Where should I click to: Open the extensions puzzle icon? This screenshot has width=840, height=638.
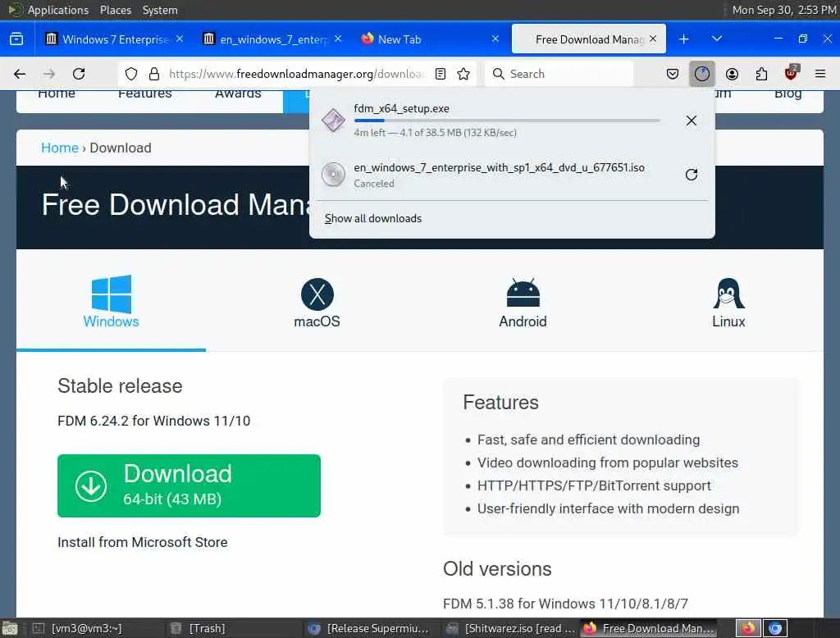[x=762, y=74]
